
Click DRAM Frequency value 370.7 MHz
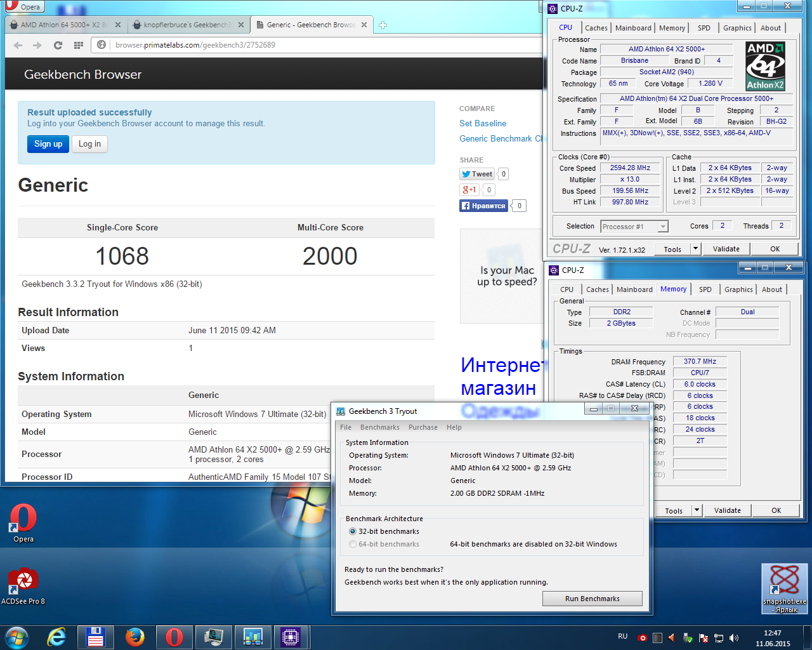tap(700, 361)
